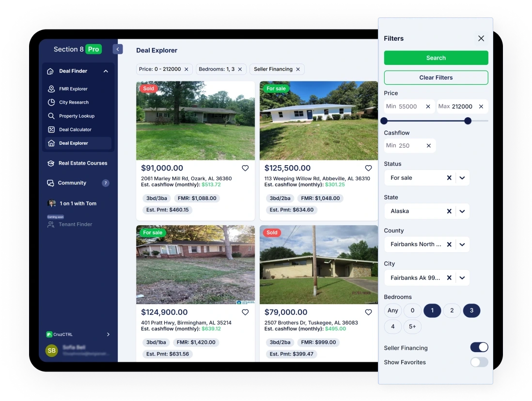The image size is (532, 401).
Task: Click Clear Filters
Action: click(436, 77)
